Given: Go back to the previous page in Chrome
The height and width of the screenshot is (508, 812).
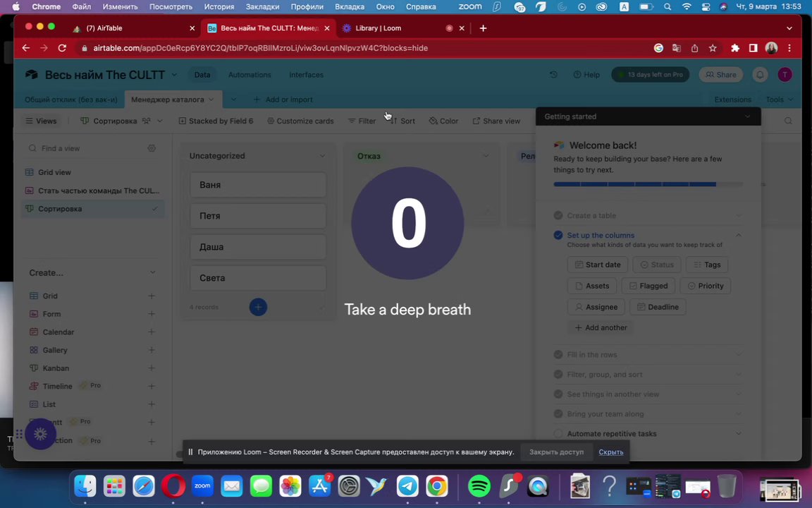Looking at the screenshot, I should click(x=26, y=48).
